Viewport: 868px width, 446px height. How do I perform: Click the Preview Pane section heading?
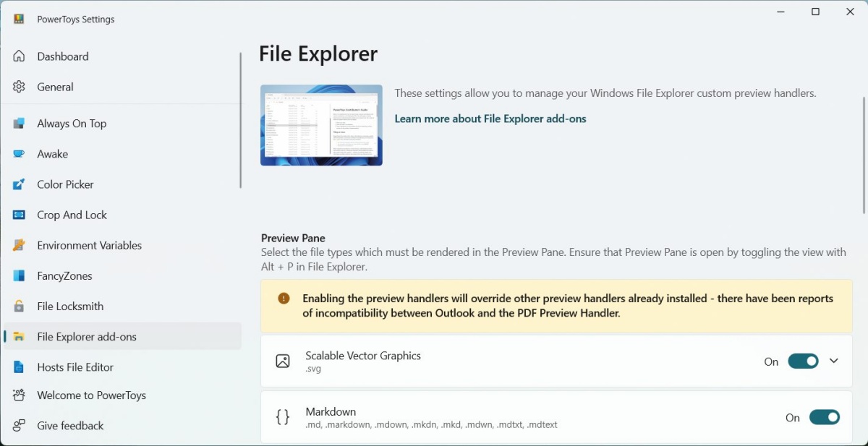point(293,238)
